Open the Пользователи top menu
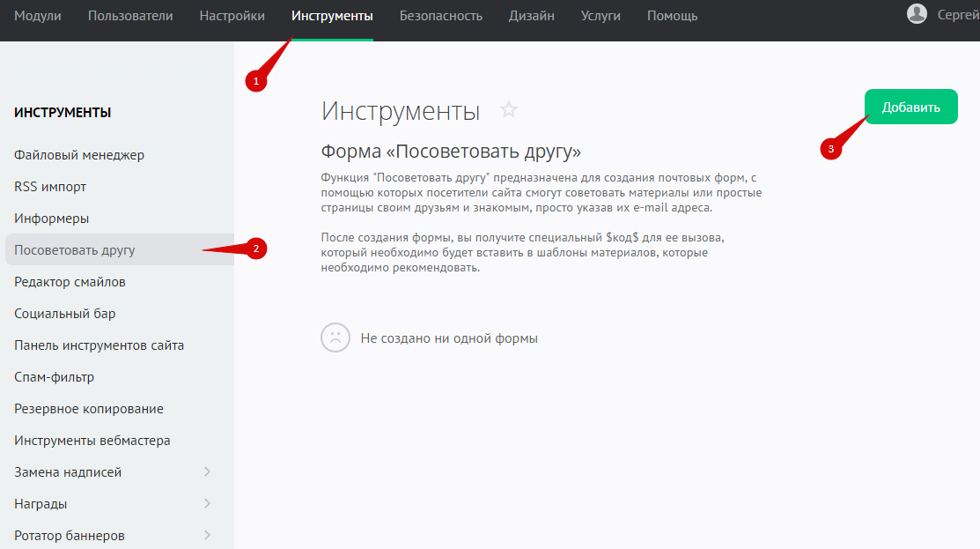The image size is (980, 549). pyautogui.click(x=130, y=16)
